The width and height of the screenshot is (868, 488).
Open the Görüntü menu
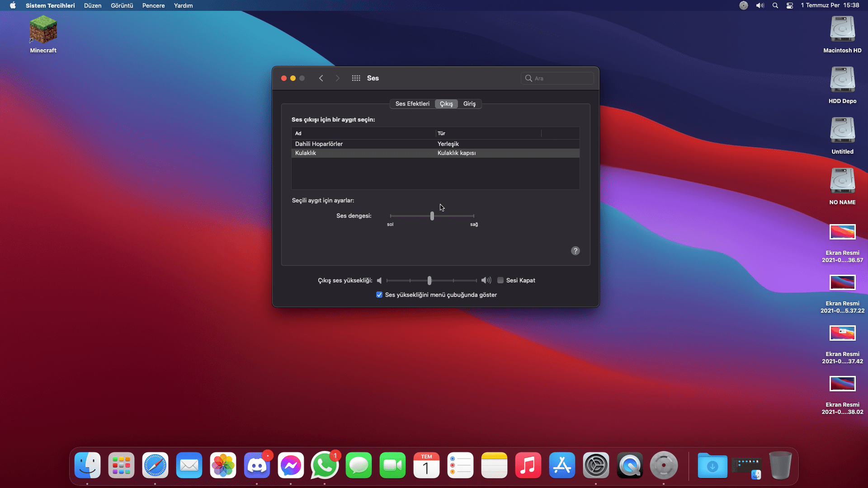point(122,5)
